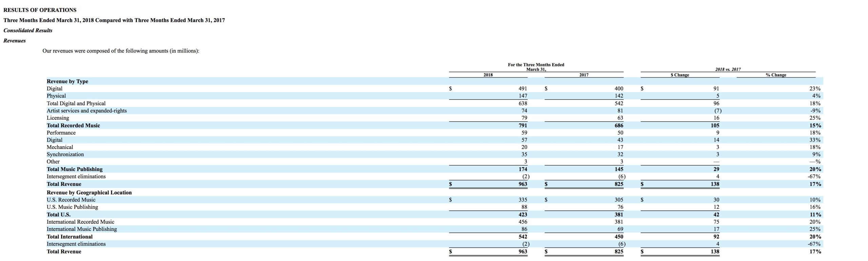Select the '% Change' column header
The width and height of the screenshot is (868, 261).
776,75
